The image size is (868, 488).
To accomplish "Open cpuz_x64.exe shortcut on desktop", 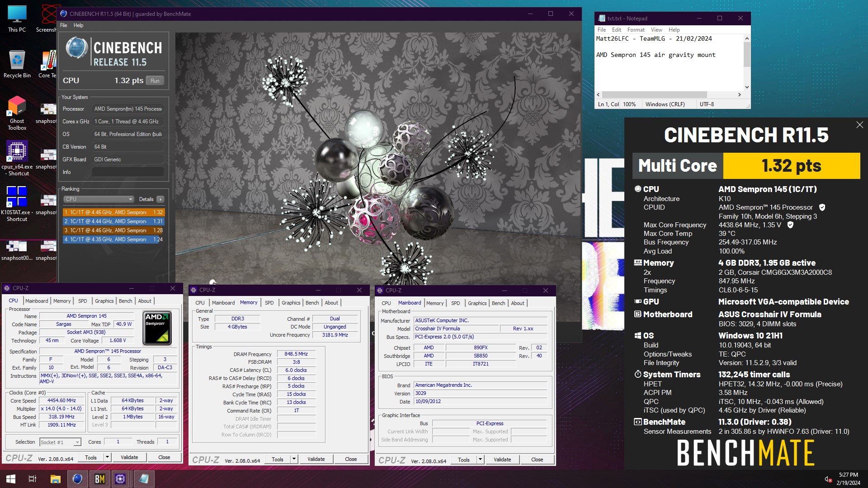I will click(17, 158).
